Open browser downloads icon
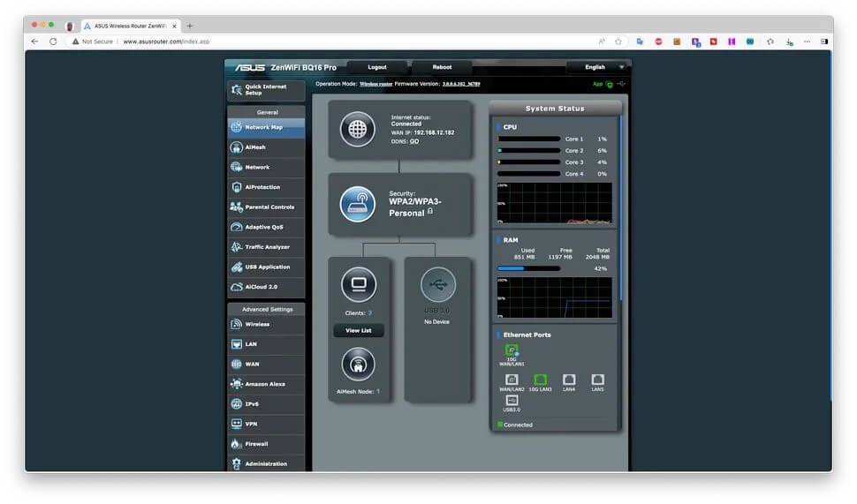Viewport: 857px width, 504px height. [x=789, y=41]
